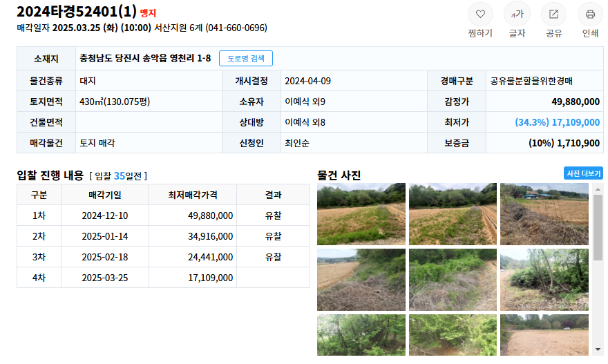Open top-row thumbnail showing blue-roofed building
The width and height of the screenshot is (608, 364).
pos(544,214)
